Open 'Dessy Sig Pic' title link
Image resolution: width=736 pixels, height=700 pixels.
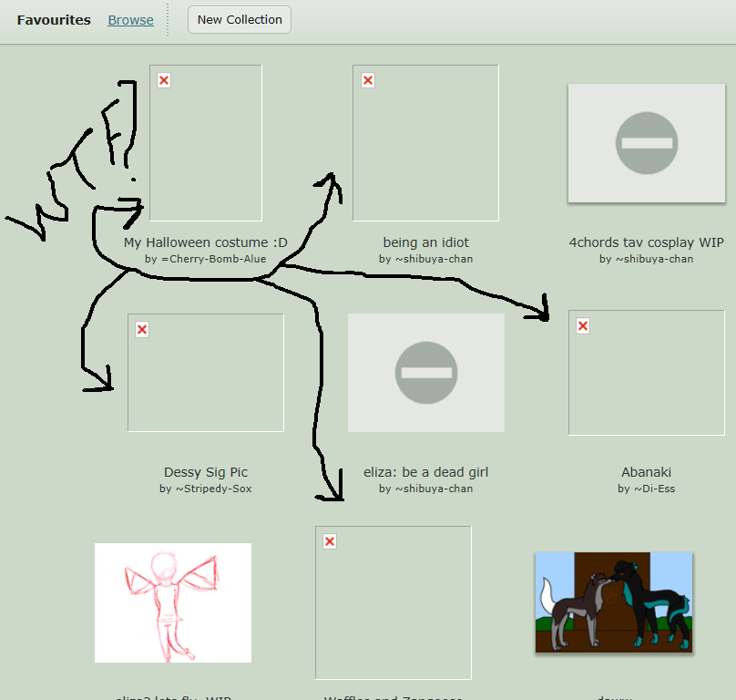(x=206, y=472)
